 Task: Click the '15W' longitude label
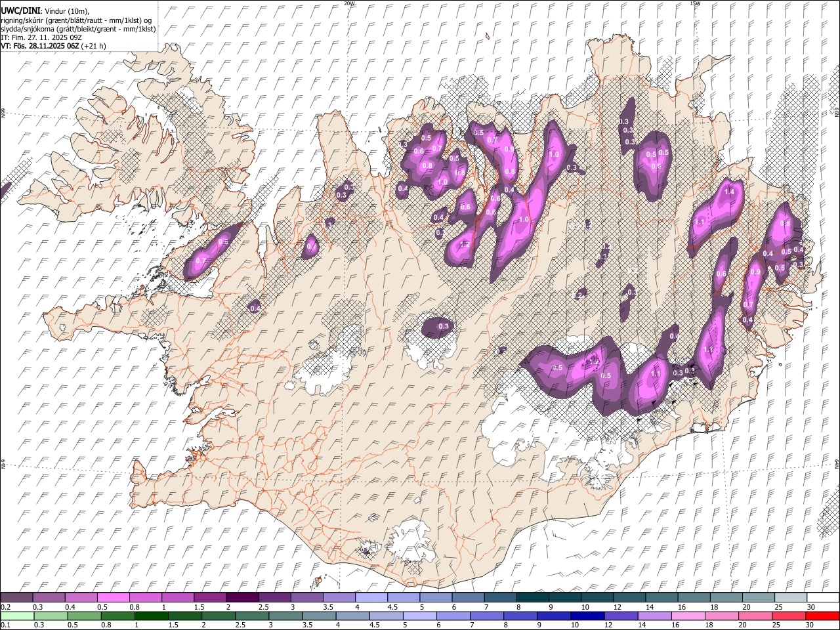click(694, 3)
